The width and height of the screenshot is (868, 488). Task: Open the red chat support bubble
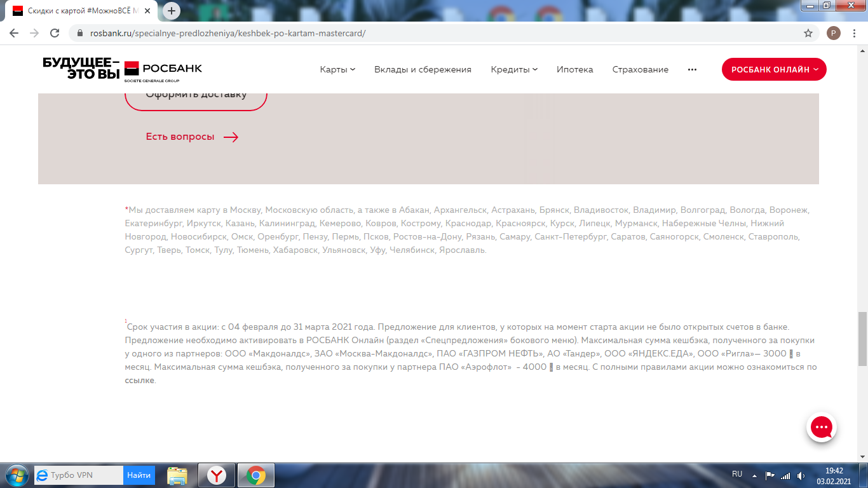[x=821, y=428]
